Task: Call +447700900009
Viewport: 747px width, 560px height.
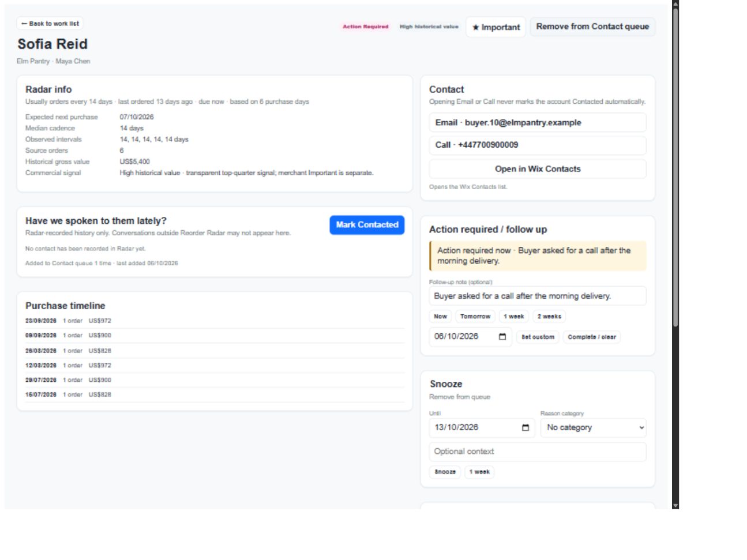Action: (x=538, y=145)
